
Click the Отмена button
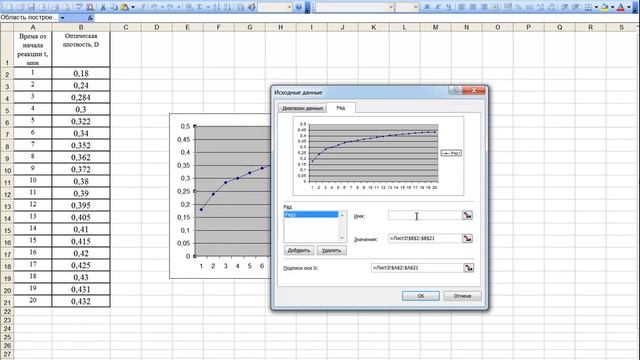point(462,296)
